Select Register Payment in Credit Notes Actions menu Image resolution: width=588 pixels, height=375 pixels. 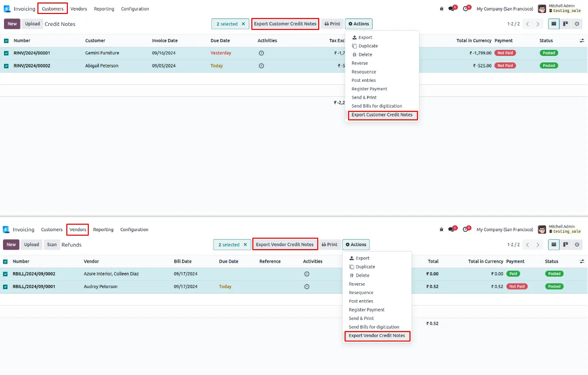tap(370, 89)
